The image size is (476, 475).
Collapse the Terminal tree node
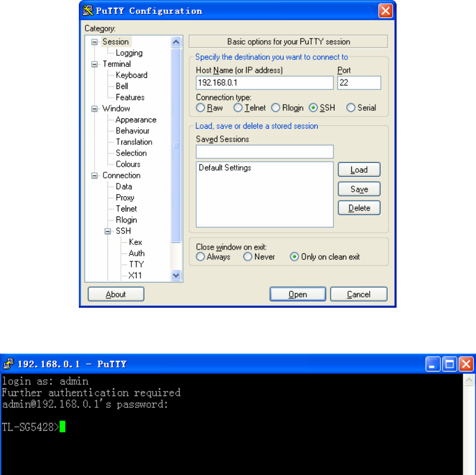[x=95, y=64]
